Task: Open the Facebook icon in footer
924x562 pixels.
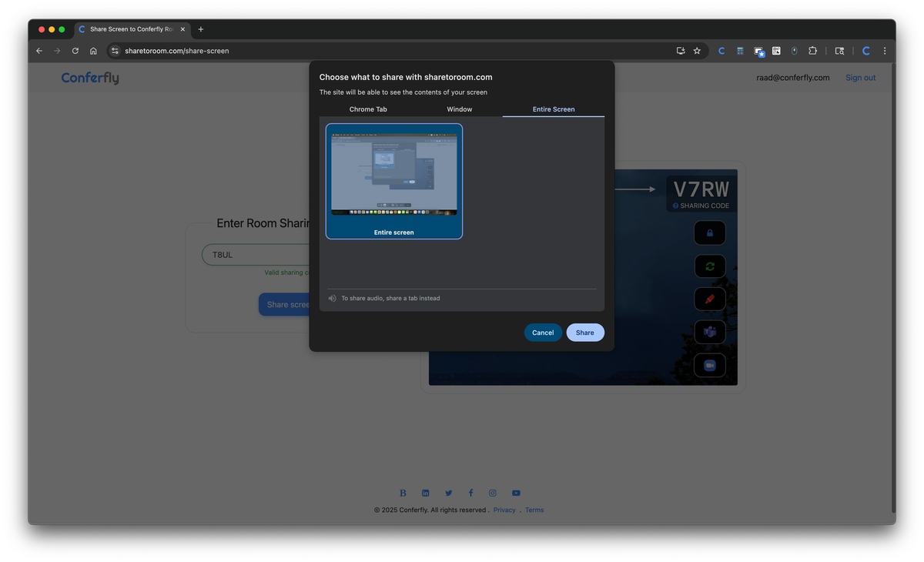Action: pos(470,493)
